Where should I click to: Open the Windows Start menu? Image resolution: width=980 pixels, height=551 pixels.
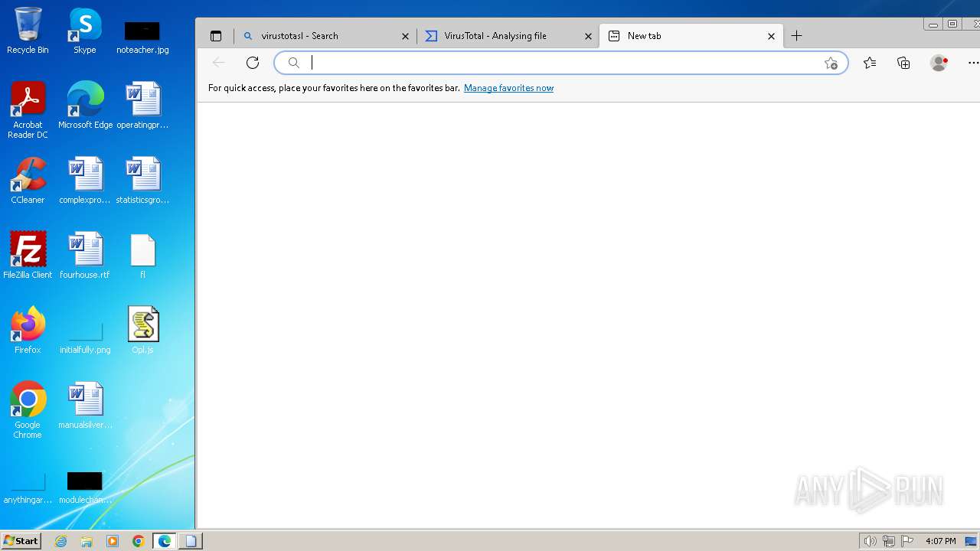click(21, 541)
